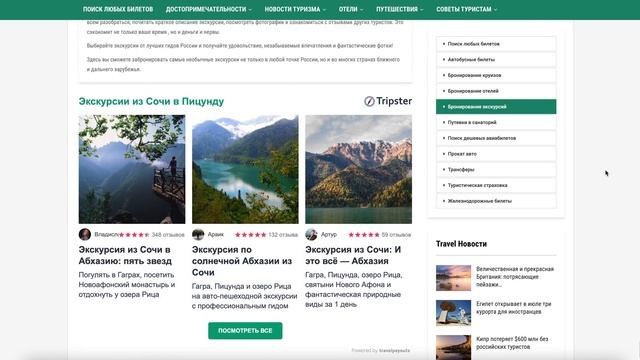Select sidebar item Поиск дешевых авиабилетов

[x=496, y=138]
